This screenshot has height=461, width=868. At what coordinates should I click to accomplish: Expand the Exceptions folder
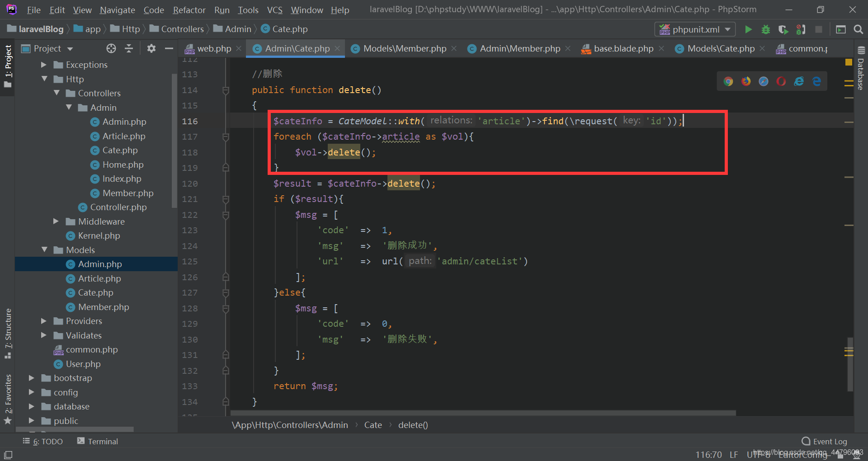point(44,65)
